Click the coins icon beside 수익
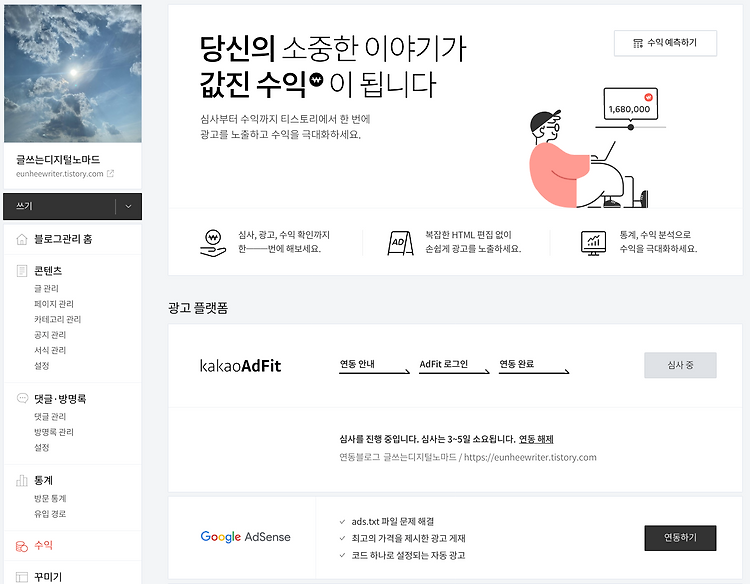The width and height of the screenshot is (750, 584). click(x=22, y=546)
